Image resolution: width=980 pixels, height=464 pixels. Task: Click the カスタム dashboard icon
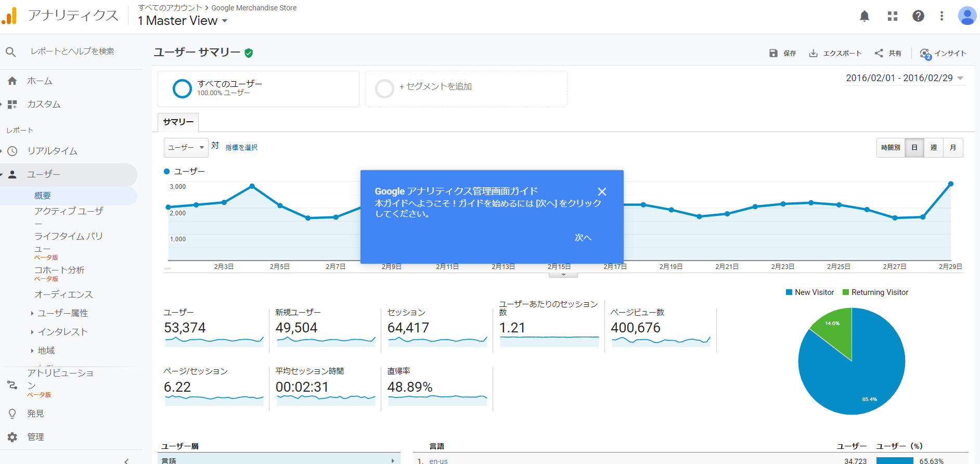(x=12, y=105)
